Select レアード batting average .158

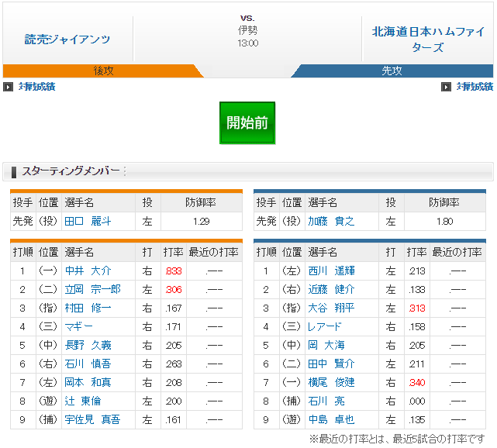point(417,327)
